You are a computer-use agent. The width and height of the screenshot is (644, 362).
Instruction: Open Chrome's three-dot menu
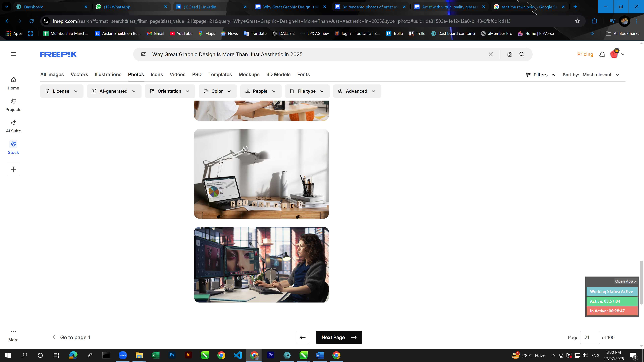tap(636, 21)
